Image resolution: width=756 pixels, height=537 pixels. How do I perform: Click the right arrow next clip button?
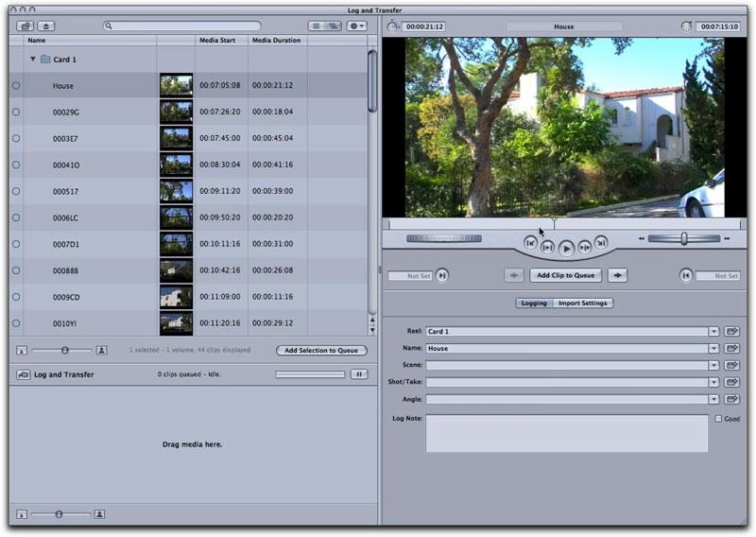618,275
